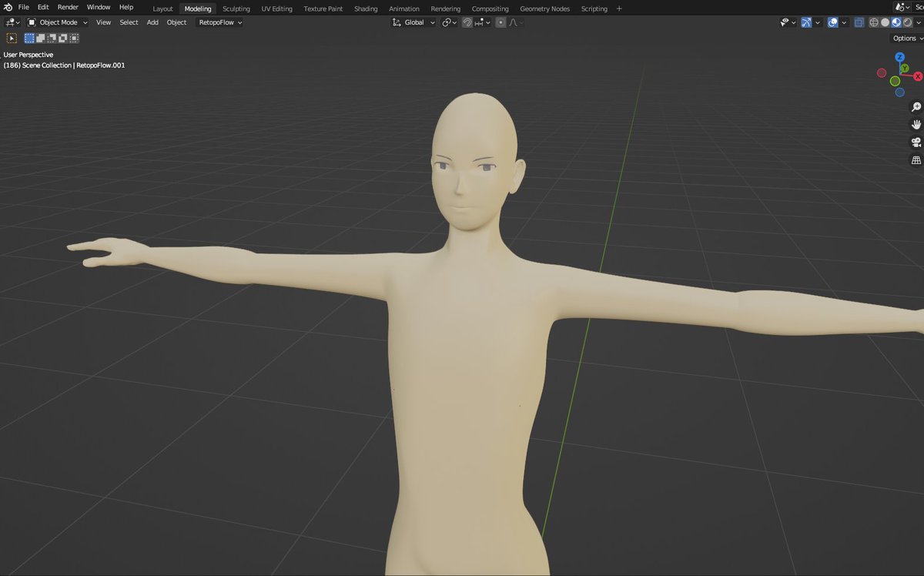924x576 pixels.
Task: Toggle snapping with the magnet icon
Action: tap(467, 22)
